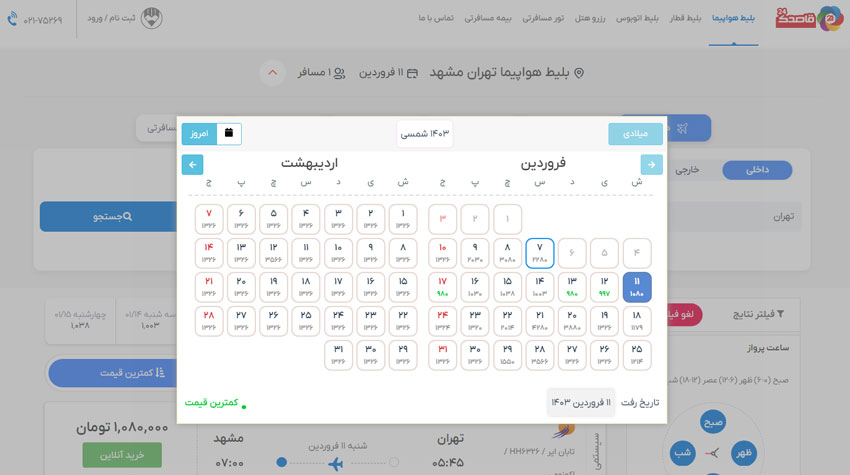Select the شب night time filter

(682, 453)
